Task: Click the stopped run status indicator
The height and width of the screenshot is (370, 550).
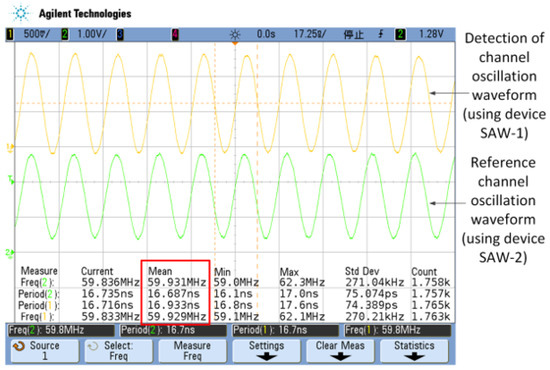Action: [353, 35]
